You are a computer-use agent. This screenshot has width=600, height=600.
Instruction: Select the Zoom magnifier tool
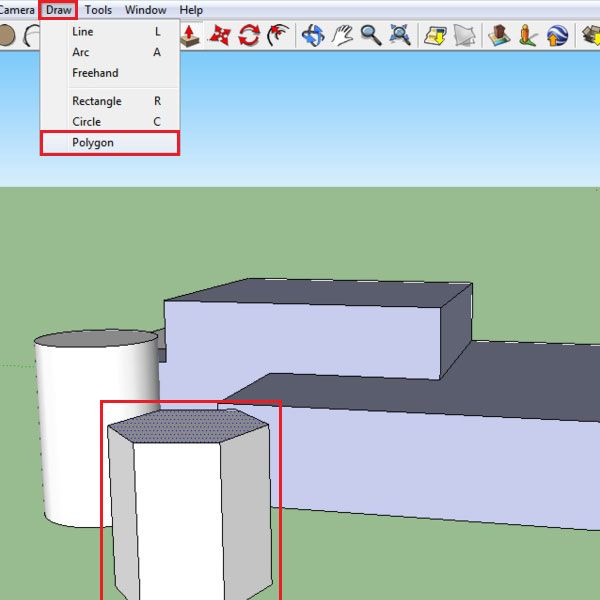coord(371,36)
